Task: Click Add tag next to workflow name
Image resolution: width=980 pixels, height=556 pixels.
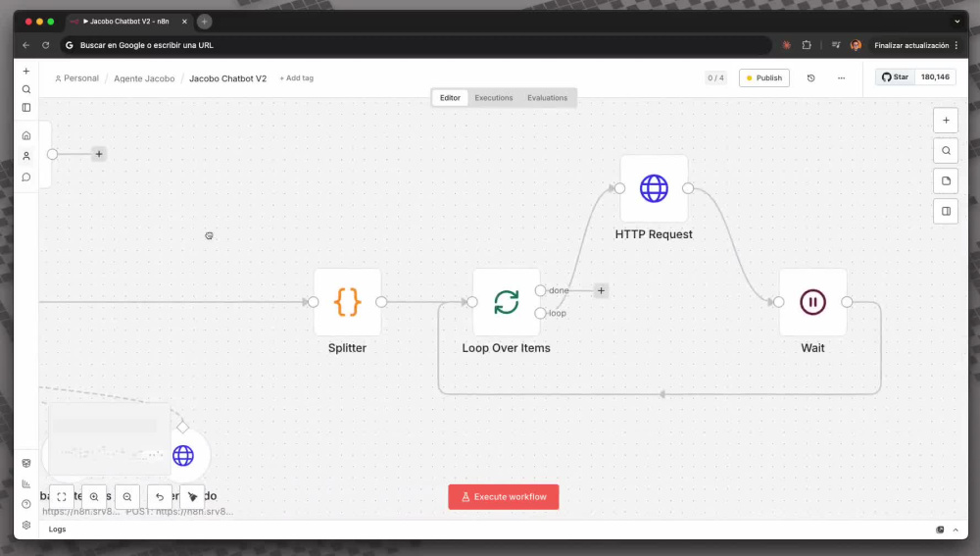Action: (x=296, y=78)
